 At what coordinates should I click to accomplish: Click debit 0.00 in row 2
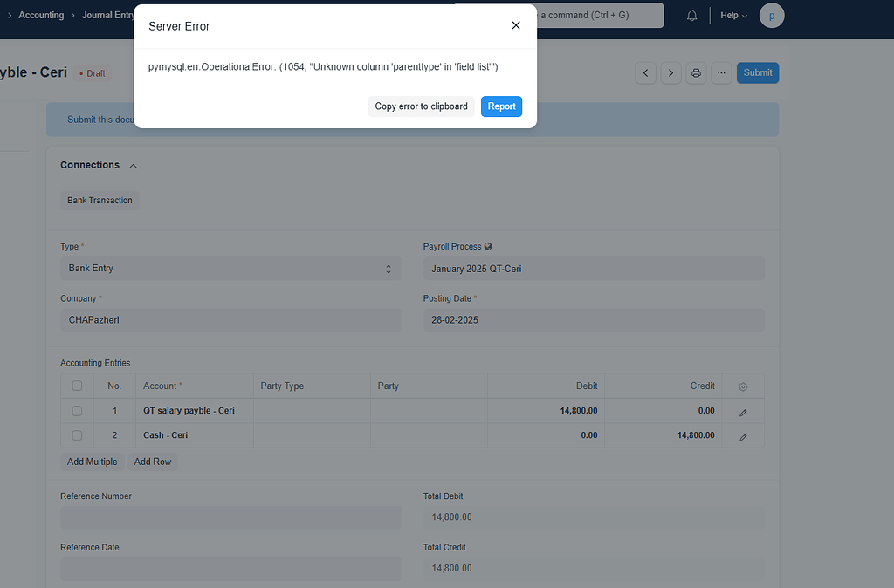[x=546, y=435]
